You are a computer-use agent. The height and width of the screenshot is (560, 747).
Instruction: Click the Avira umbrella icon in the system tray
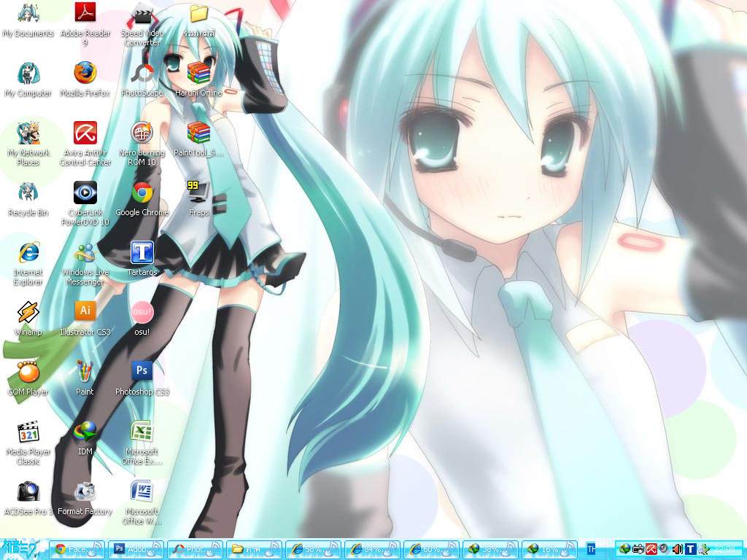click(651, 549)
